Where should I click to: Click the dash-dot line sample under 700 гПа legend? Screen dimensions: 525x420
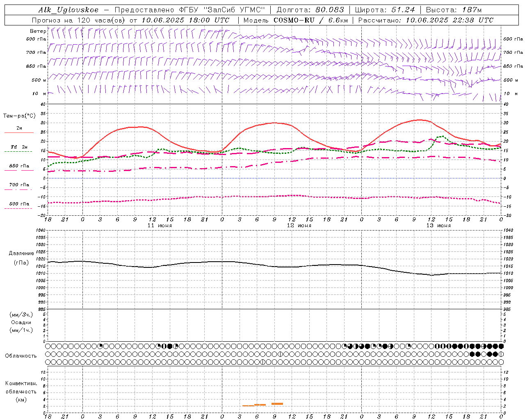pos(19,189)
